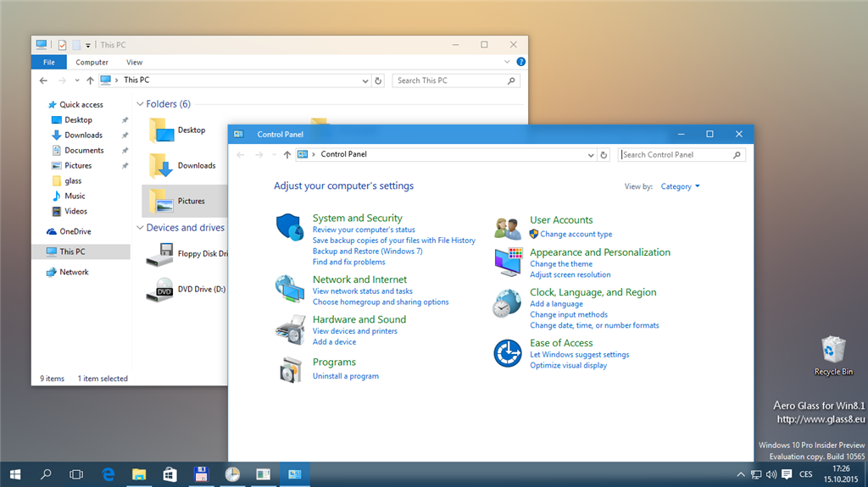
Task: Select Quick access in navigation pane
Action: pos(75,104)
